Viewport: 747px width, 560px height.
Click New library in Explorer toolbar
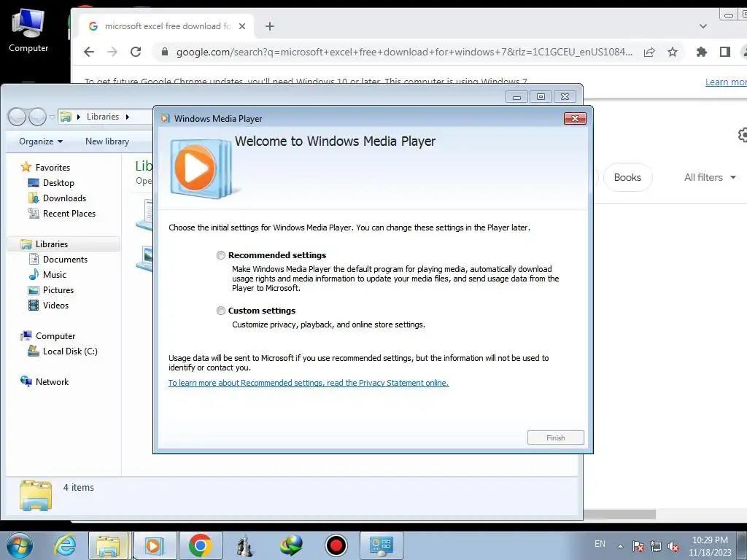pyautogui.click(x=107, y=141)
